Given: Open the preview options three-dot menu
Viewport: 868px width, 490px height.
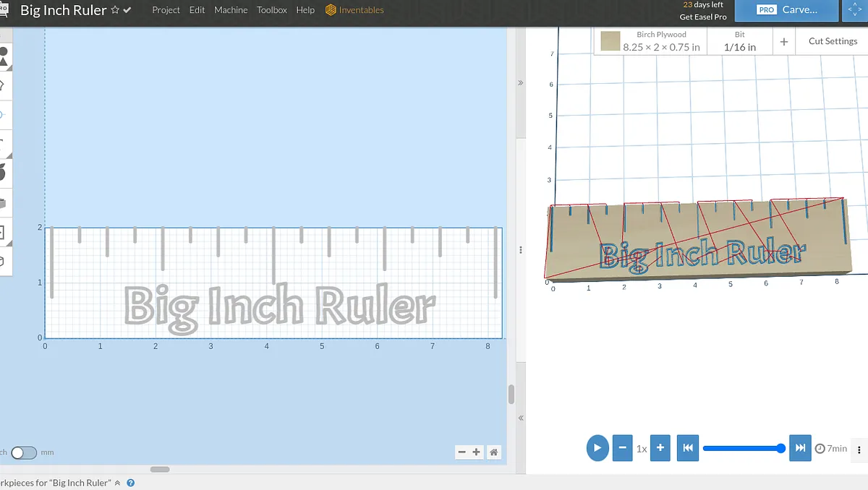Looking at the screenshot, I should tap(859, 449).
